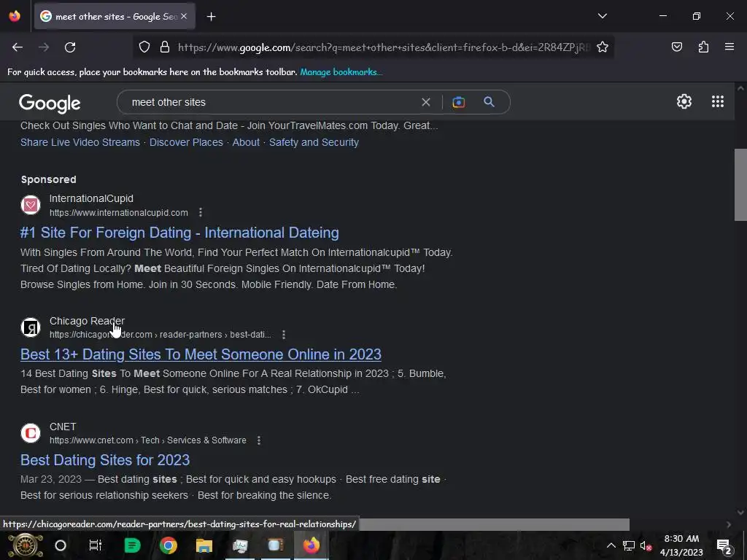The height and width of the screenshot is (560, 747).
Task: Click CNET site name text
Action: [63, 427]
